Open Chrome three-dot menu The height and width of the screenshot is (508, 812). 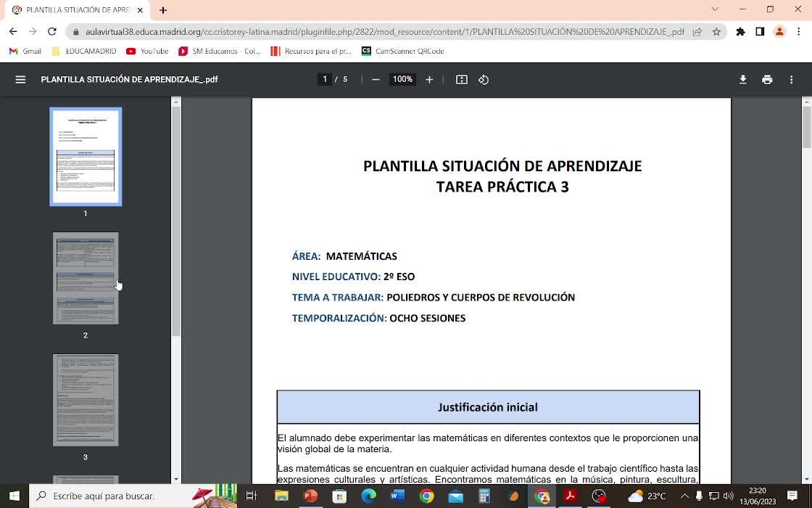click(x=798, y=32)
